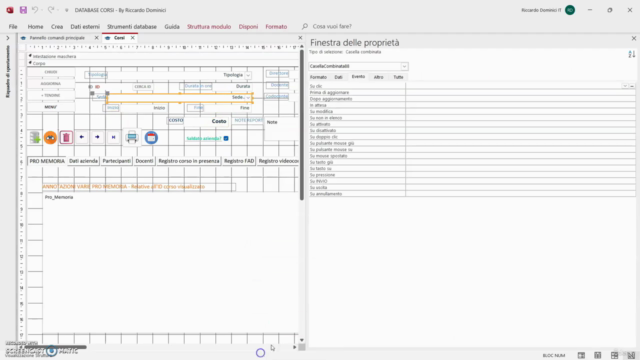Switch to Pannello comandi principale document tab
Viewport: 640px width, 360px height.
[57, 38]
